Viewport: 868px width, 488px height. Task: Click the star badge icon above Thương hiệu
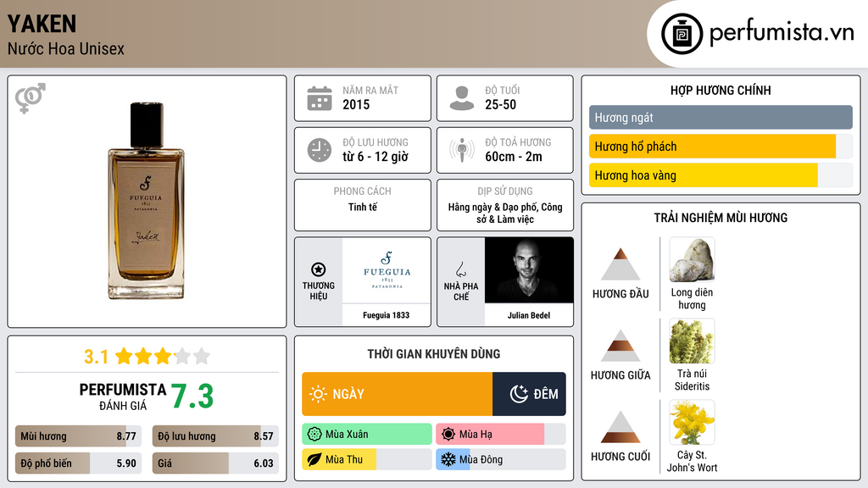coord(319,269)
